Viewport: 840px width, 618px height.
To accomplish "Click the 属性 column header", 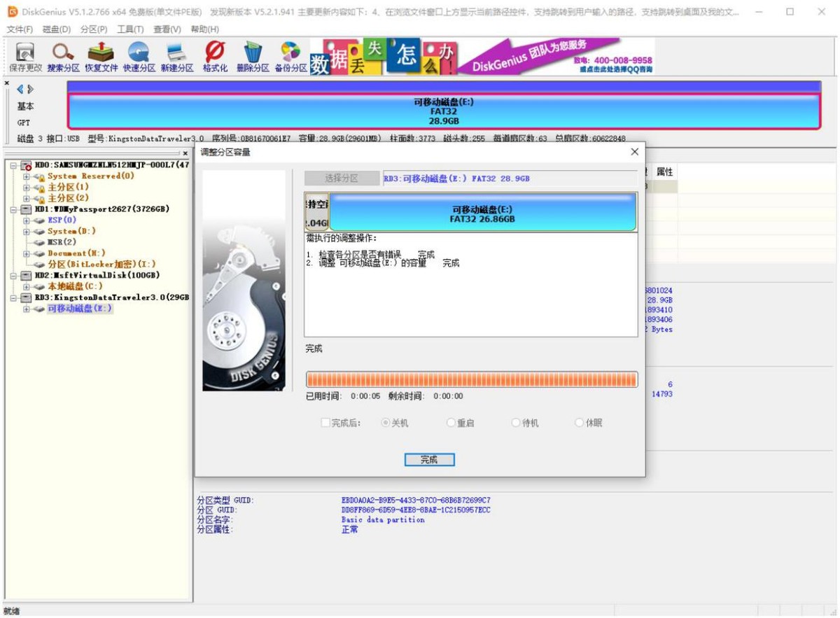I will [x=664, y=171].
